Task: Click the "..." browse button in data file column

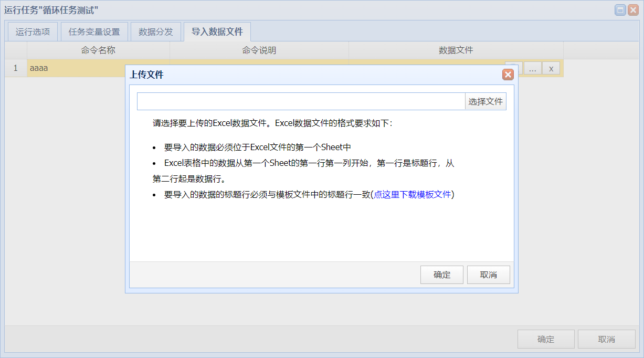Action: coord(532,68)
